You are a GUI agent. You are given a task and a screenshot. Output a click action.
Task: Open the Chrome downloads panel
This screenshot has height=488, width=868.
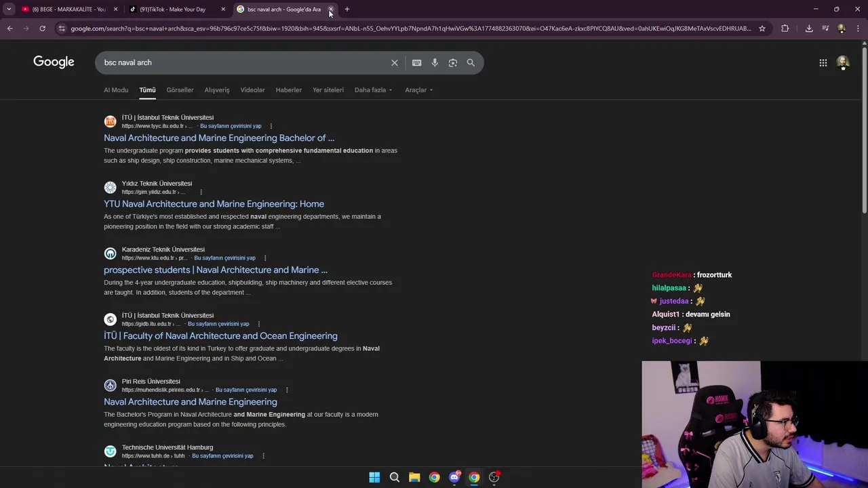[x=809, y=28]
